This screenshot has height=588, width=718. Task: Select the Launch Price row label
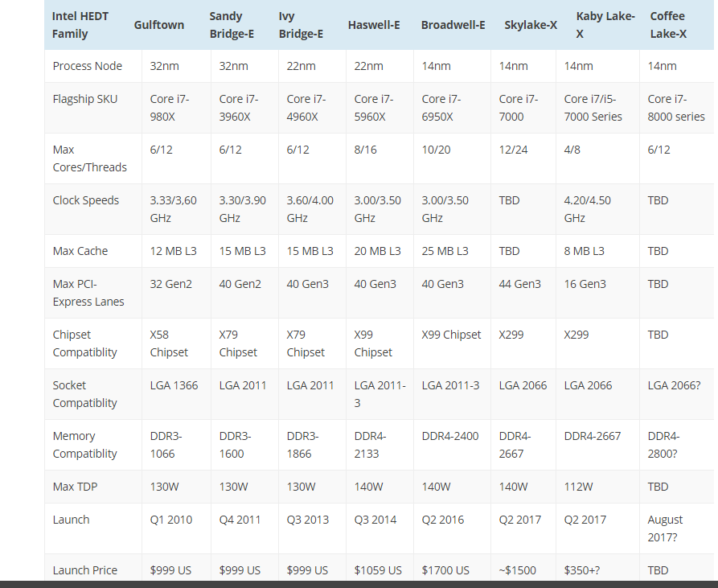click(84, 570)
